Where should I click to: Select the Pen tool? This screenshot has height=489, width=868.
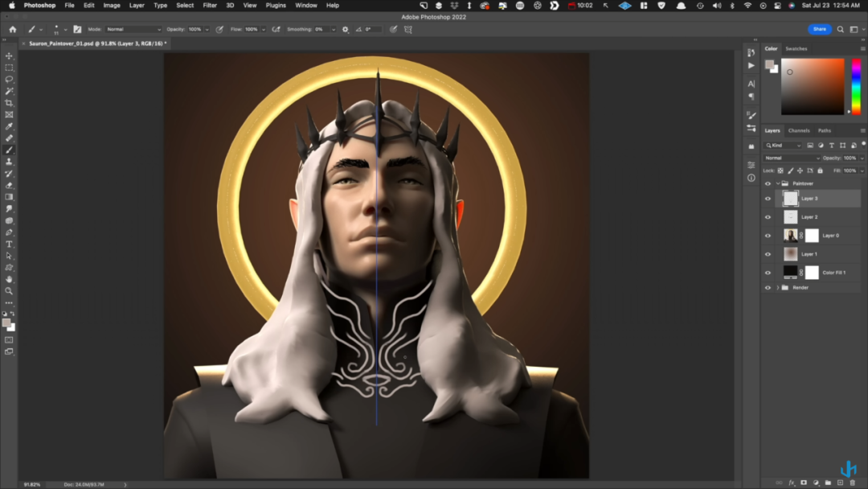9,232
